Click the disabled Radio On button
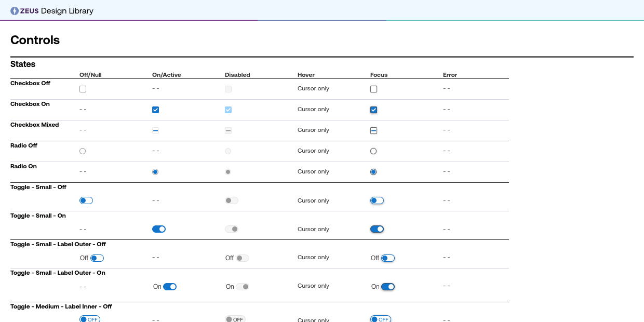Image resolution: width=644 pixels, height=322 pixels. coord(228,172)
